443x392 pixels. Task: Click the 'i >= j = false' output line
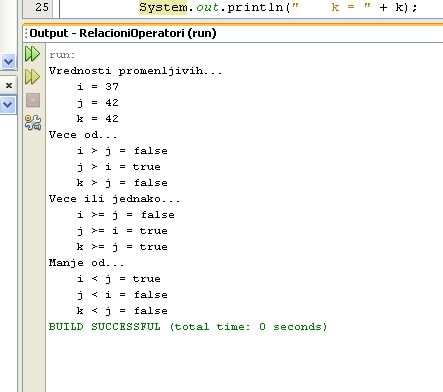pos(126,215)
